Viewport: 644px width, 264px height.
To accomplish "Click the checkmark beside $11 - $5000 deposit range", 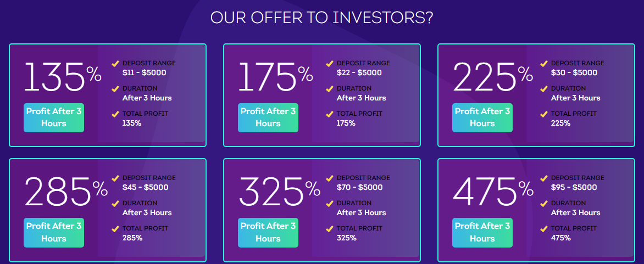I will (x=115, y=64).
